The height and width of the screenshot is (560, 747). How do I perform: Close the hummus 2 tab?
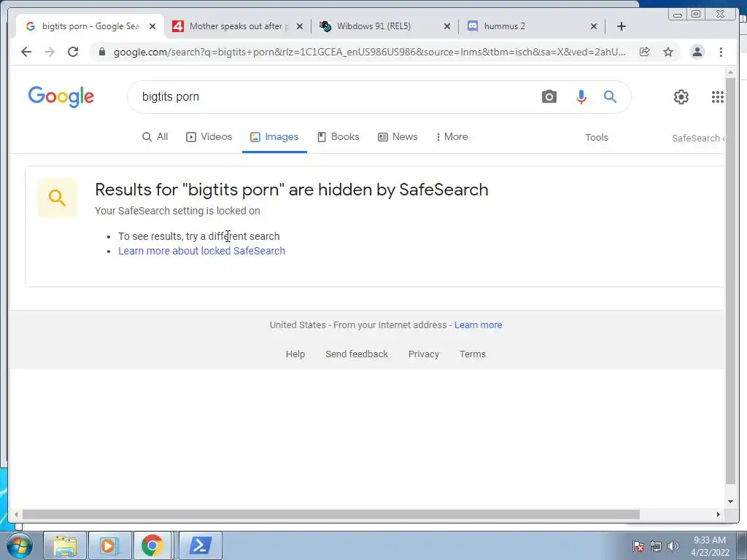click(594, 26)
